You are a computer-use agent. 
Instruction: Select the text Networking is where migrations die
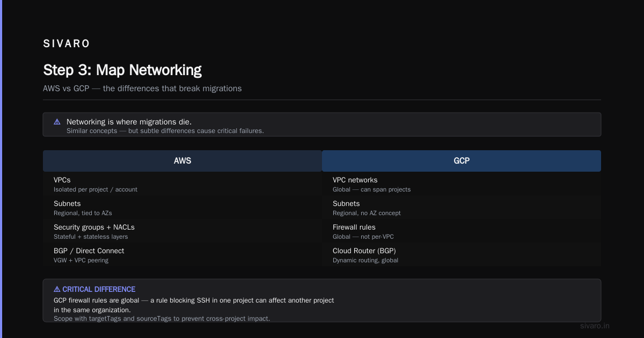tap(129, 122)
